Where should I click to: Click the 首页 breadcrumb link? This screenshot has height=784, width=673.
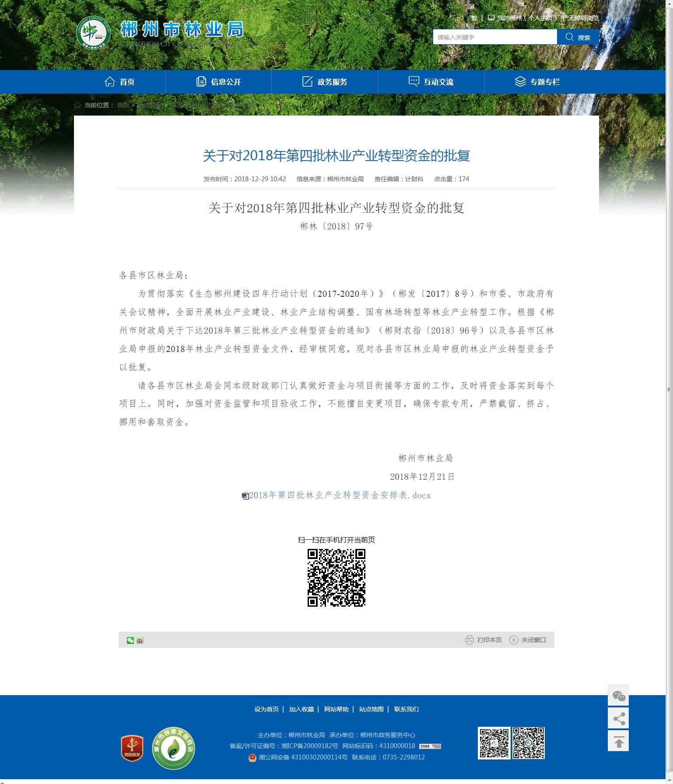point(123,105)
